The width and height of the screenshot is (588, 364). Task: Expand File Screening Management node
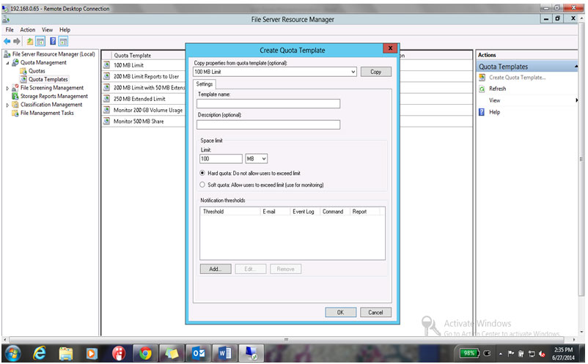click(x=7, y=89)
